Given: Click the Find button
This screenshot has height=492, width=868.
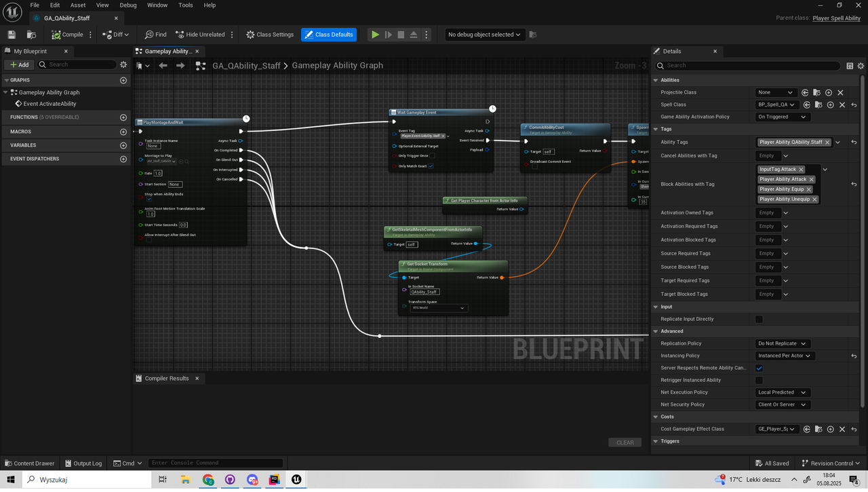Looking at the screenshot, I should [x=155, y=35].
